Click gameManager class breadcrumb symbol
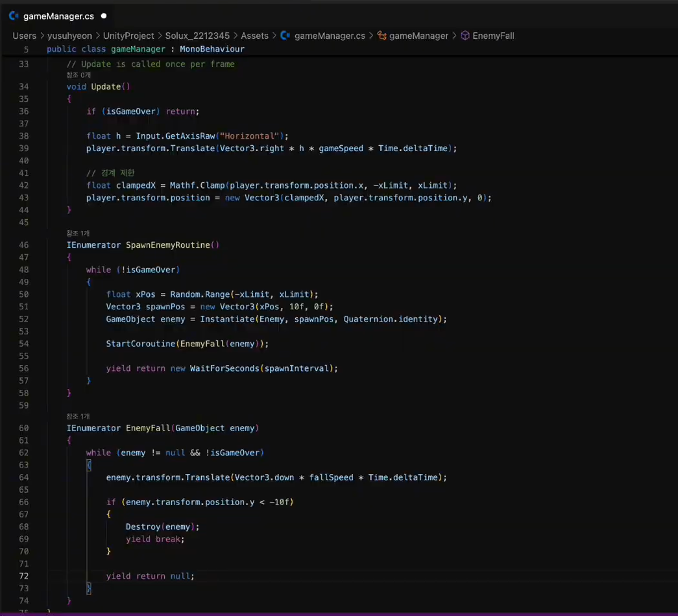The image size is (678, 616). tap(418, 36)
